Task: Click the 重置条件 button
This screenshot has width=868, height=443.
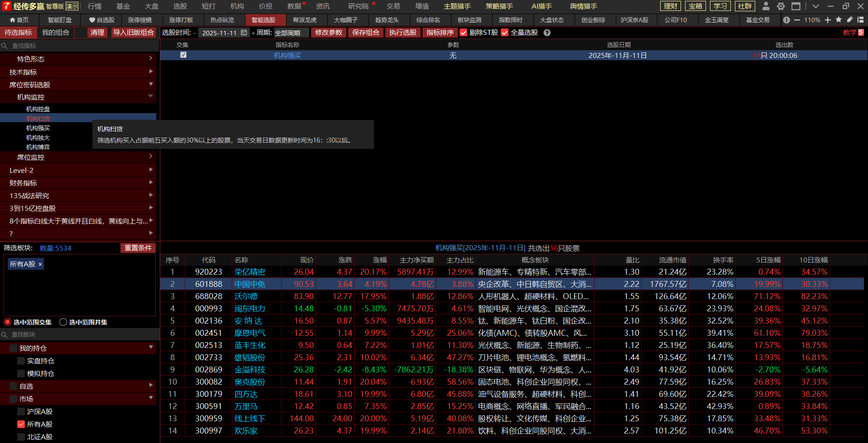Action: (x=138, y=248)
